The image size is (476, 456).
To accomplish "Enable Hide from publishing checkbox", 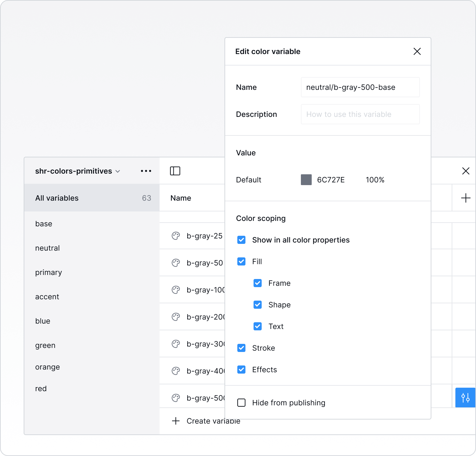I will (241, 403).
